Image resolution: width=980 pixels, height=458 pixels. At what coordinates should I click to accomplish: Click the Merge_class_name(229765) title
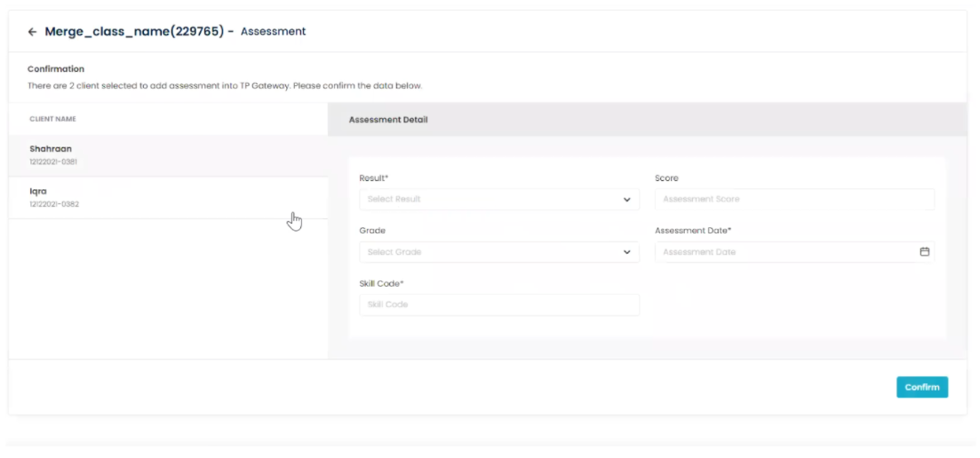coord(134,31)
